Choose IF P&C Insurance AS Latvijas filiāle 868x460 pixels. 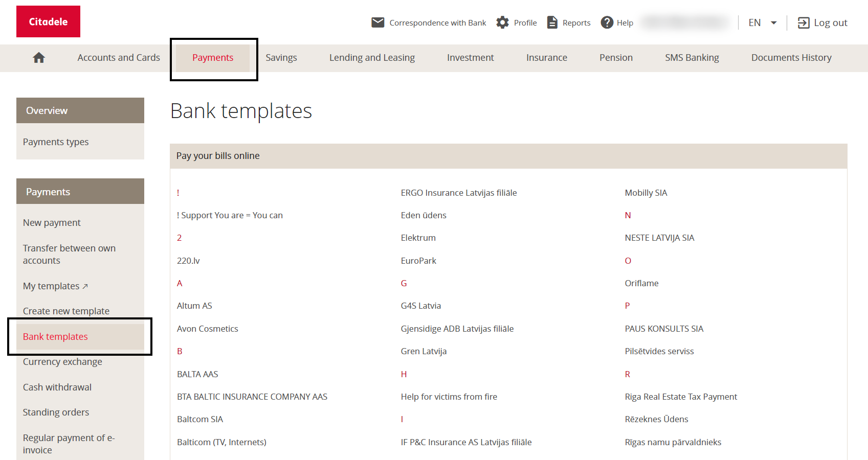pyautogui.click(x=466, y=442)
